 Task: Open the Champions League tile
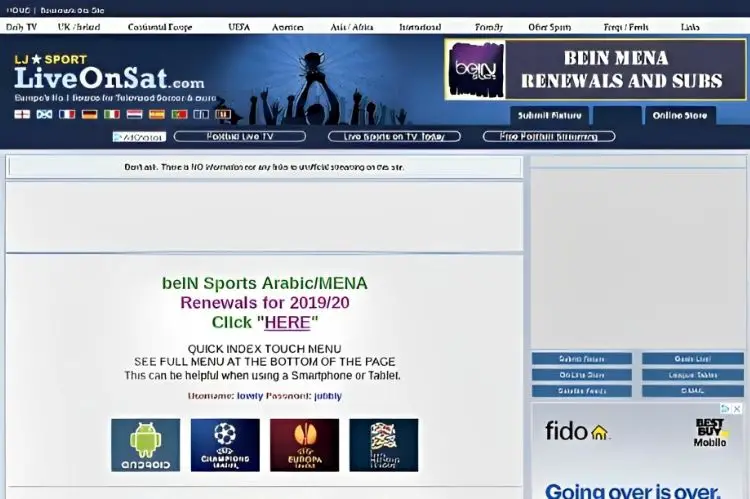[225, 445]
